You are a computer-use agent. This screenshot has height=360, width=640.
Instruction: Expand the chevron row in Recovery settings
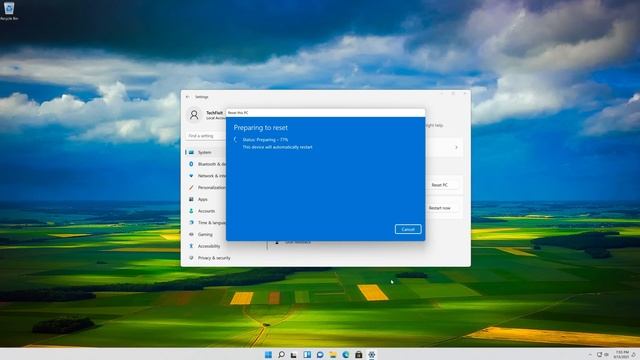tap(456, 147)
